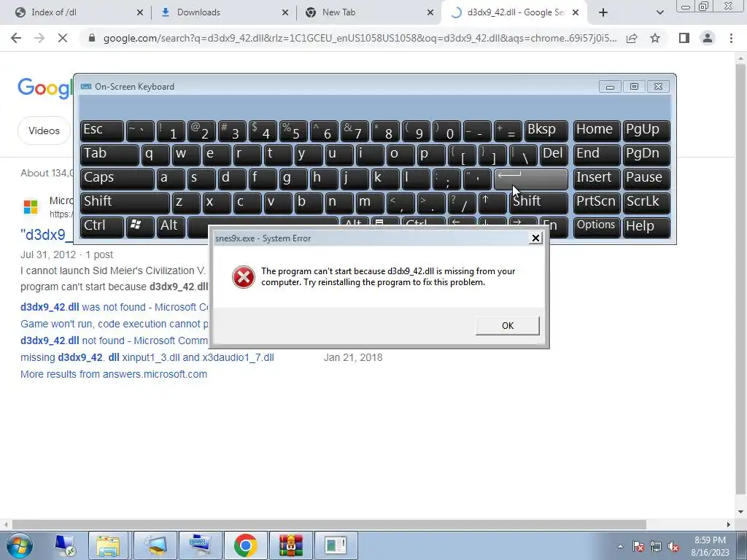747x560 pixels.
Task: Select the d3dx9_42.dll Google Search tab
Action: pos(514,12)
